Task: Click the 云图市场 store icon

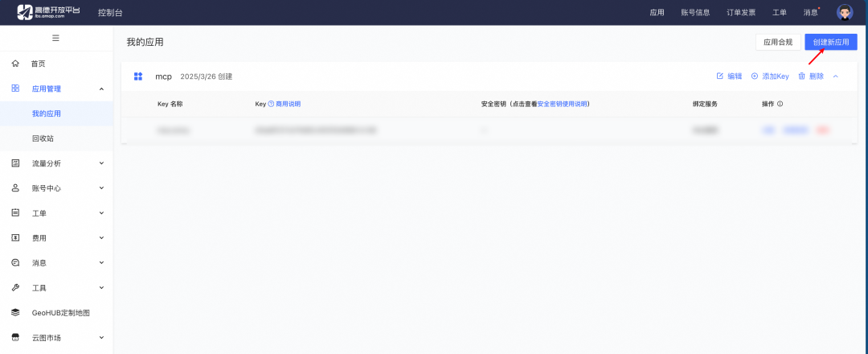Action: [x=15, y=338]
